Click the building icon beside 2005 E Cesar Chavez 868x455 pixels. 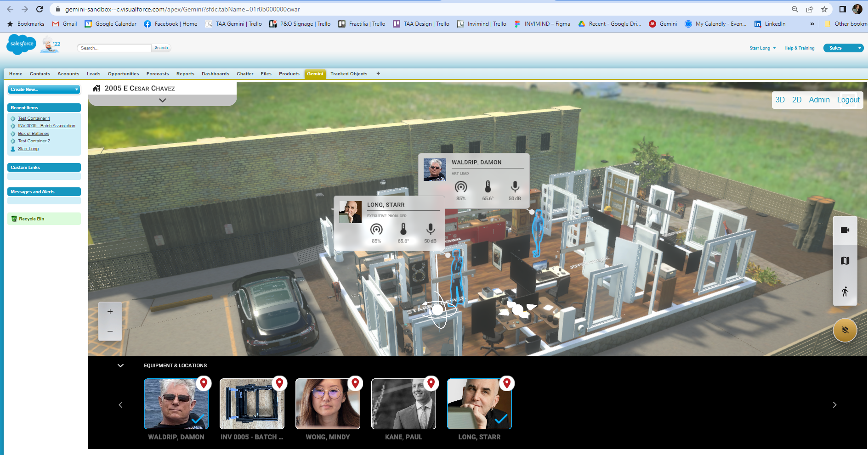97,88
